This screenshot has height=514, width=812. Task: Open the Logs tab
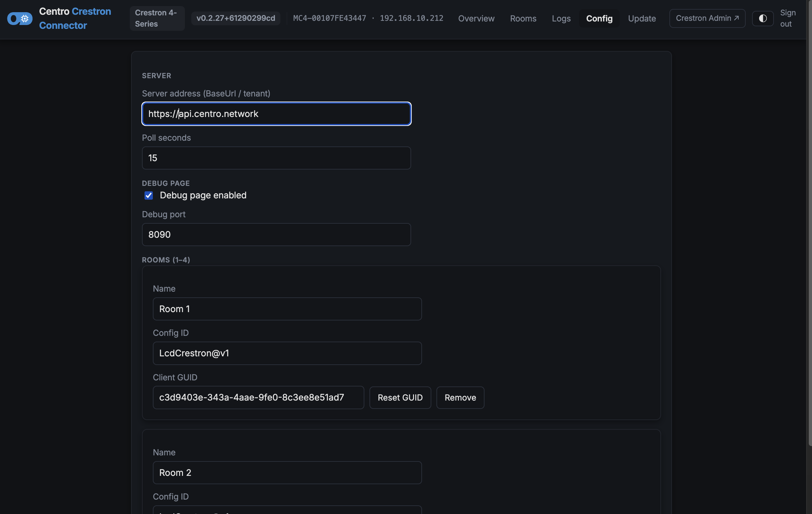tap(561, 18)
